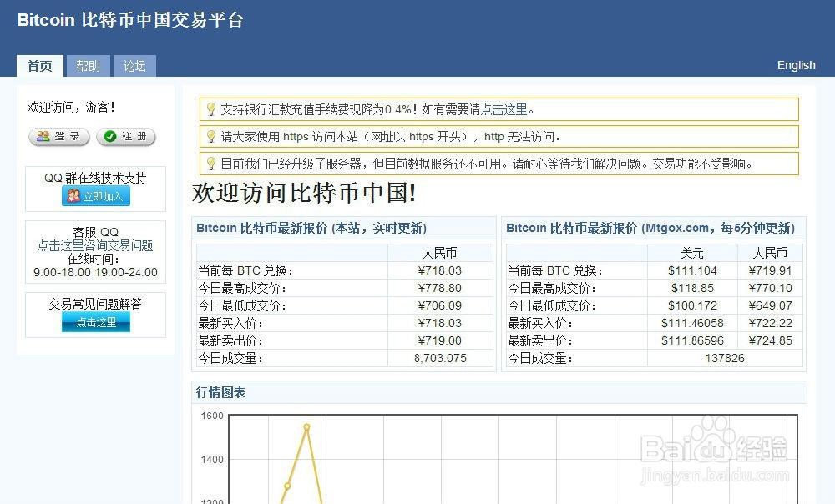Click the Mtgox.com Bitcoin quote panel header
This screenshot has height=504, width=835.
[650, 228]
